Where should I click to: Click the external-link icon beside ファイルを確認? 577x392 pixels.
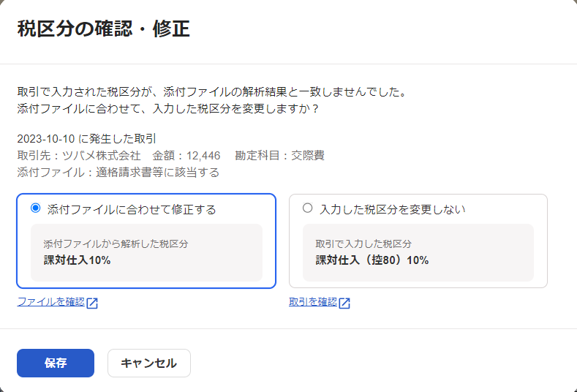tap(92, 303)
